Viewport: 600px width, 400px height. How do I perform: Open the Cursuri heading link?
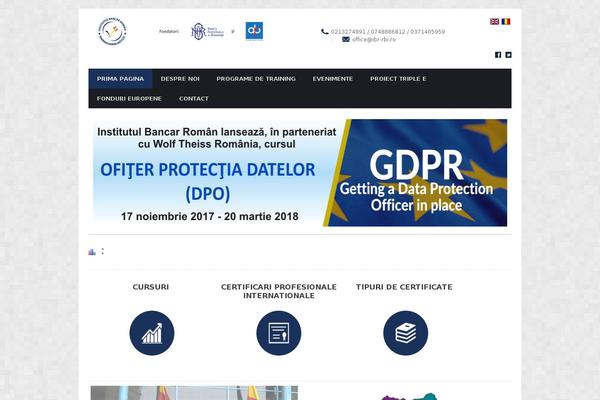151,287
